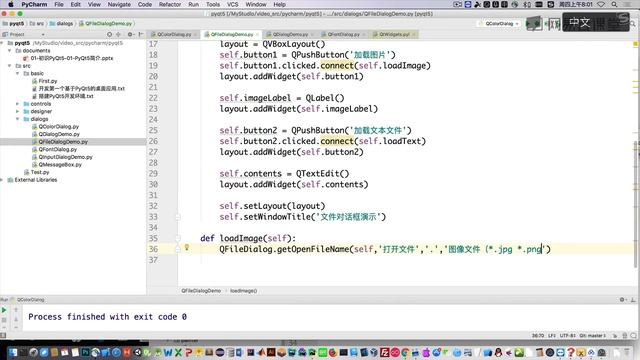Screen dimensions: 640x360
Task: Click QFileDialogDemo class breadcrumb below editor
Action: (x=201, y=291)
